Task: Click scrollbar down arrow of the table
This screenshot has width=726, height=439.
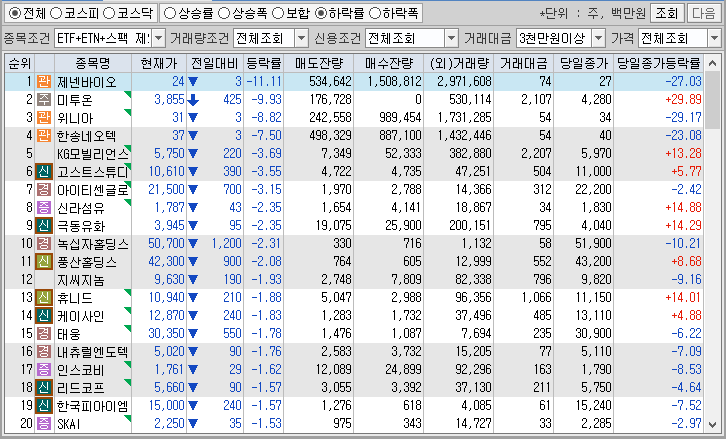Action: coord(712,424)
